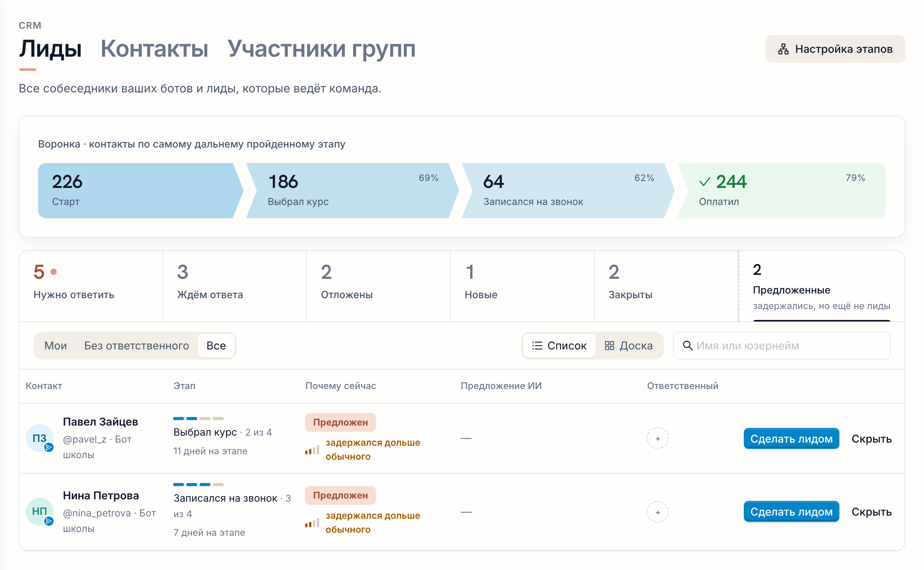Open Павел Зайцев contact name
The image size is (924, 570).
pos(101,422)
